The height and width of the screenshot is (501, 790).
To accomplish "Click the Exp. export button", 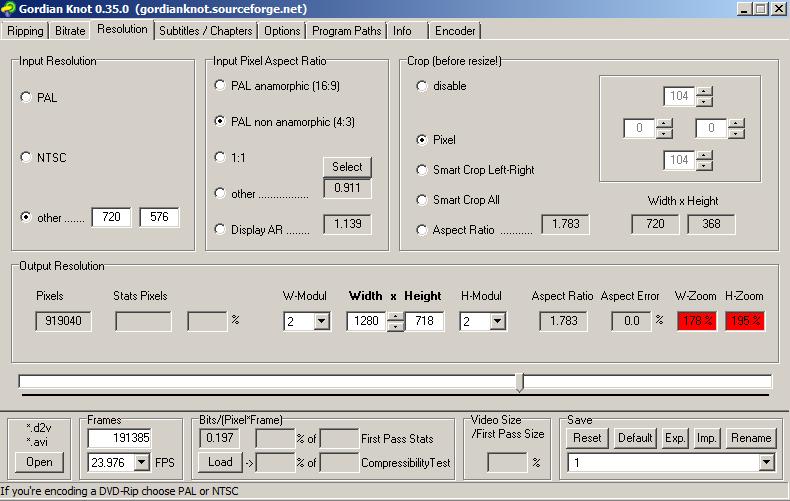I will pyautogui.click(x=675, y=438).
